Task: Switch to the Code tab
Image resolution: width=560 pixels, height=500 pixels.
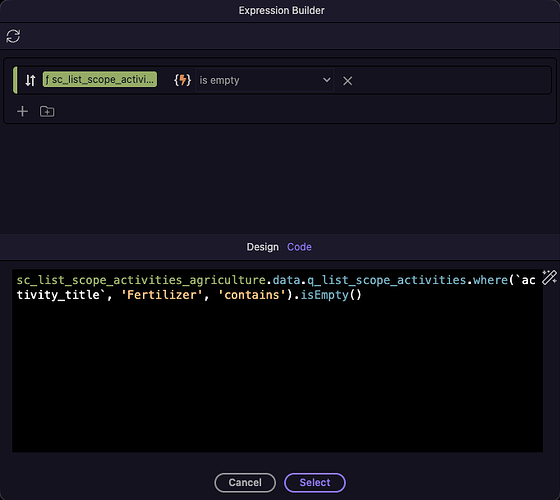Action: [299, 247]
